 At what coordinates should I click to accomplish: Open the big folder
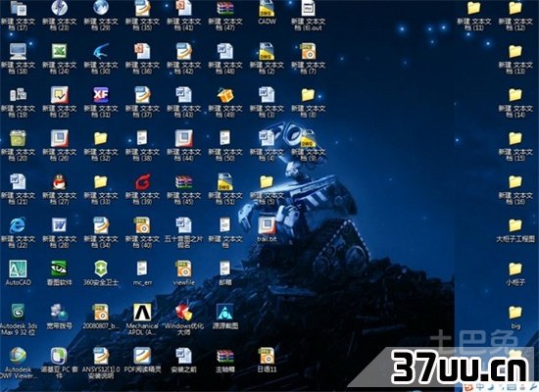point(514,313)
